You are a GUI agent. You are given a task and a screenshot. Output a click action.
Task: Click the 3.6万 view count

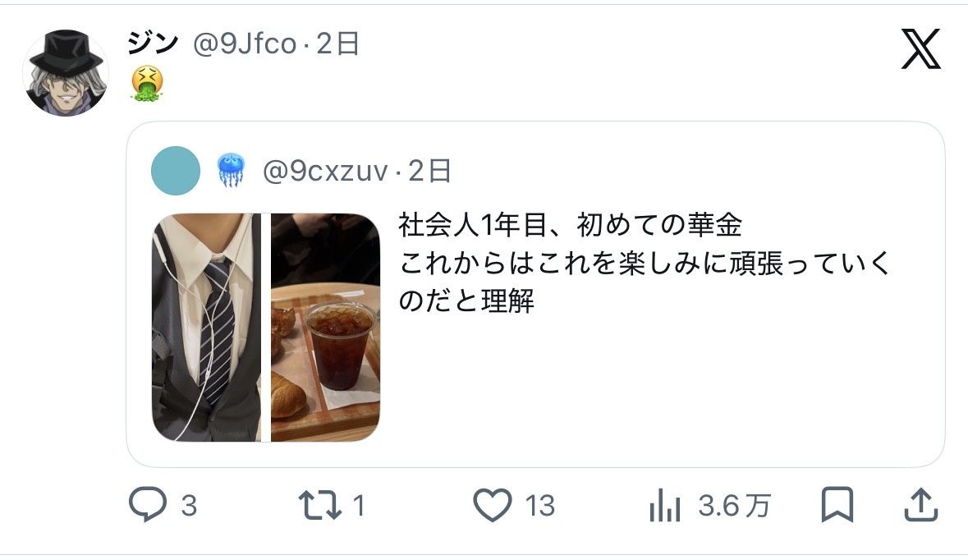735,506
